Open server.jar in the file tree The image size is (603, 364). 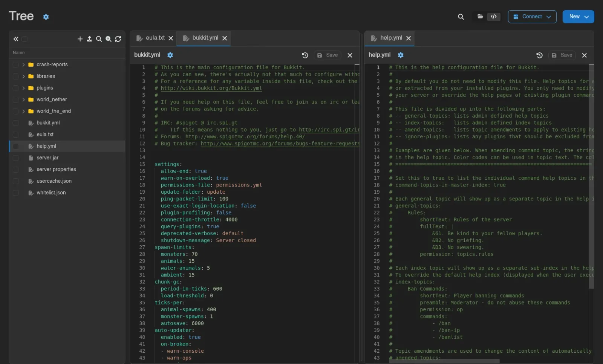pyautogui.click(x=47, y=158)
